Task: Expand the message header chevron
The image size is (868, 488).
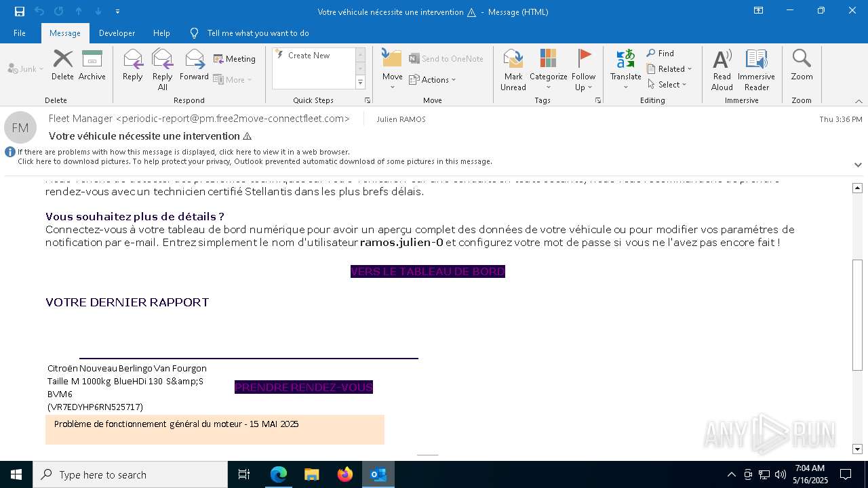Action: click(858, 165)
